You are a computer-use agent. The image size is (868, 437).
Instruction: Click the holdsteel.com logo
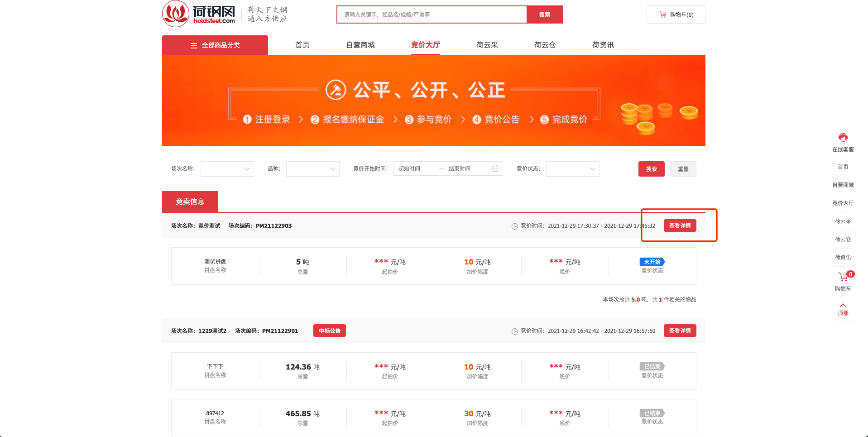click(x=199, y=14)
